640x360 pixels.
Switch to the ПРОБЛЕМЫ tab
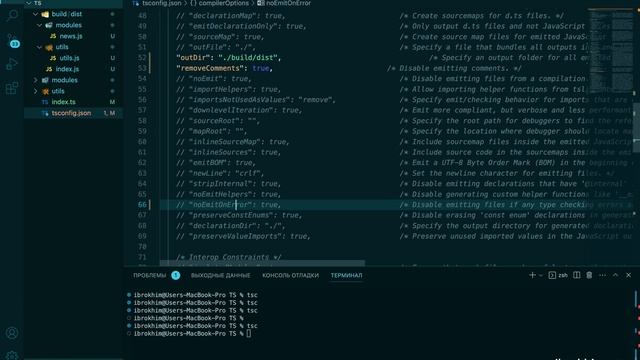(x=149, y=276)
